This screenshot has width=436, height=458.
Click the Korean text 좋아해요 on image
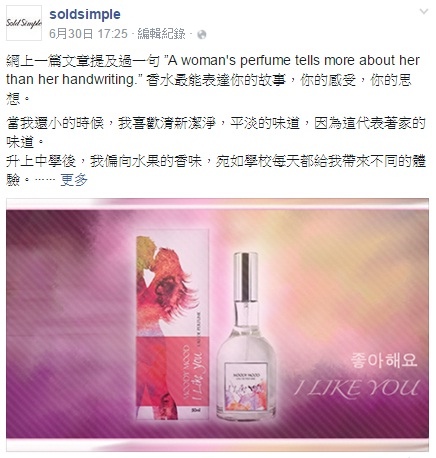point(384,361)
